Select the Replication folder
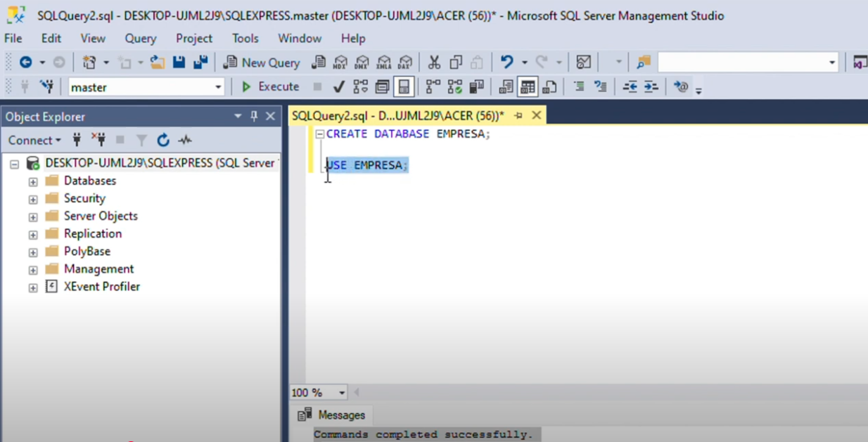Image resolution: width=868 pixels, height=442 pixels. 93,233
